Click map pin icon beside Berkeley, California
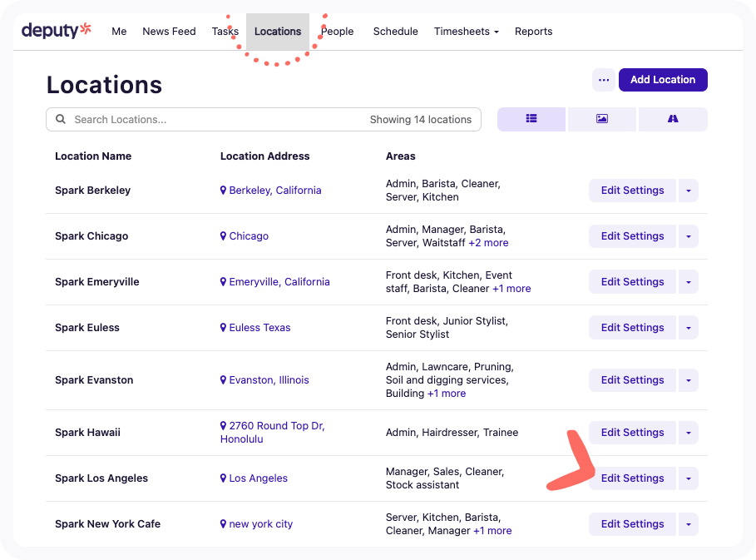The height and width of the screenshot is (560, 756). click(223, 191)
